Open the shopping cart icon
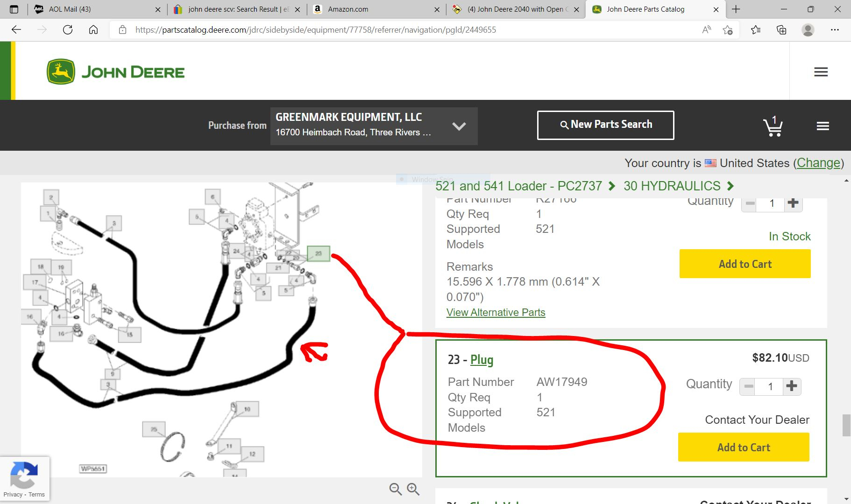Image resolution: width=851 pixels, height=504 pixels. tap(773, 126)
